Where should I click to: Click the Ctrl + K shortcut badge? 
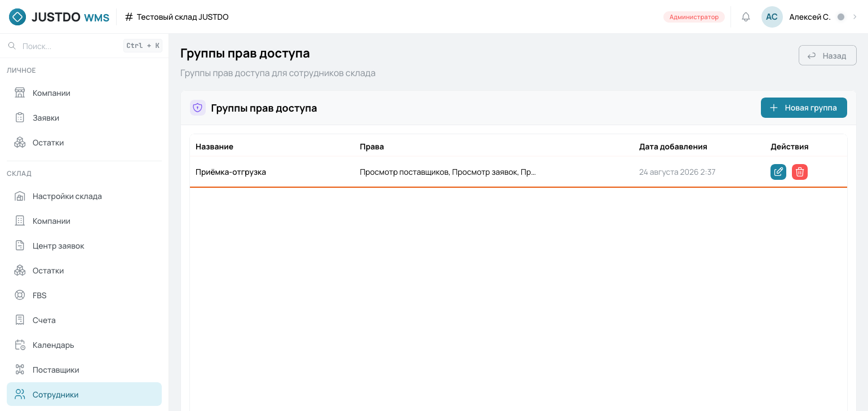(143, 46)
